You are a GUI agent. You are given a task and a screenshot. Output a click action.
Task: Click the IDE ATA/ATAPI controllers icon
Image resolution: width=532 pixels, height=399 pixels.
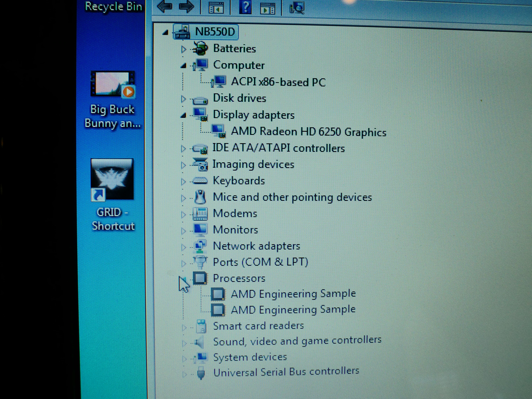click(x=200, y=149)
